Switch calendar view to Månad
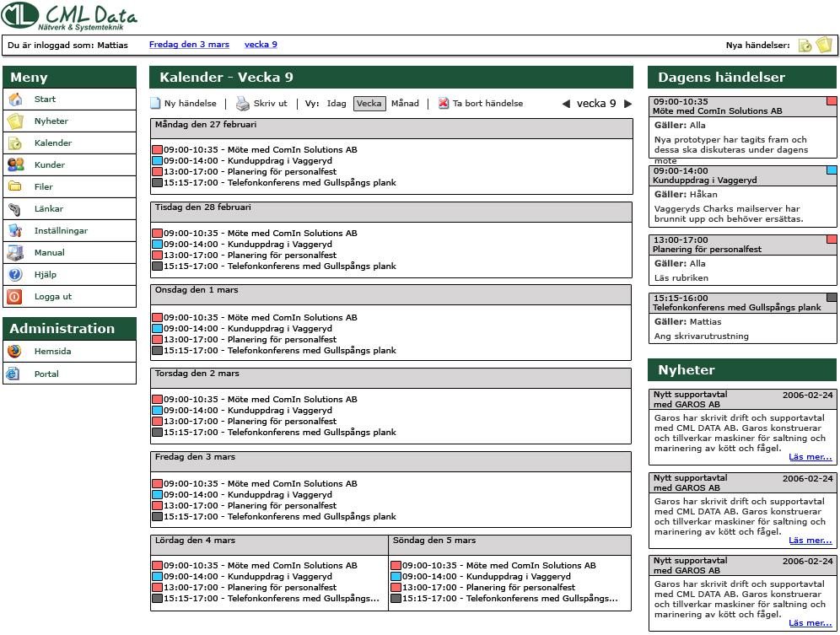 point(405,104)
